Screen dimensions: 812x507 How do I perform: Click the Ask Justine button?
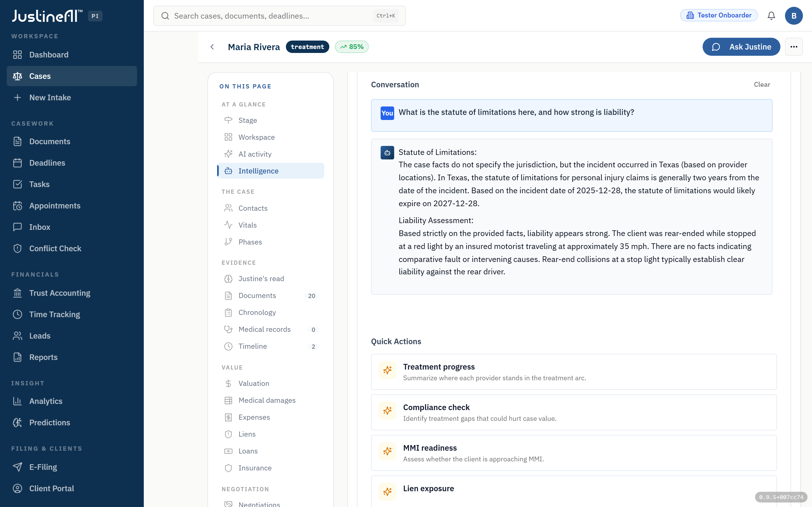pos(741,46)
